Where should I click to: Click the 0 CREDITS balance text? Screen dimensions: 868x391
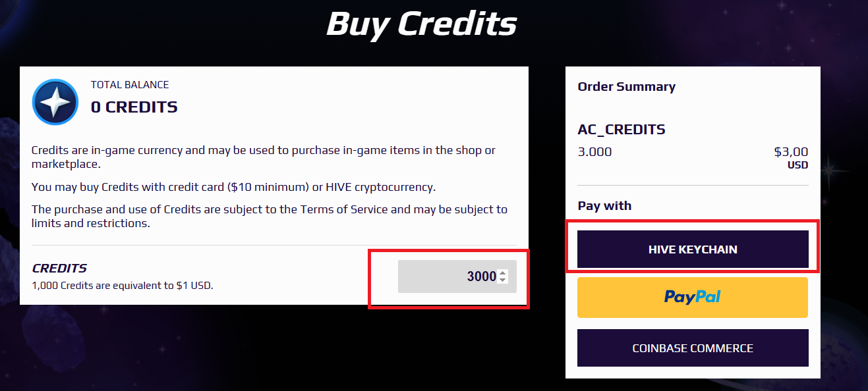click(x=134, y=107)
